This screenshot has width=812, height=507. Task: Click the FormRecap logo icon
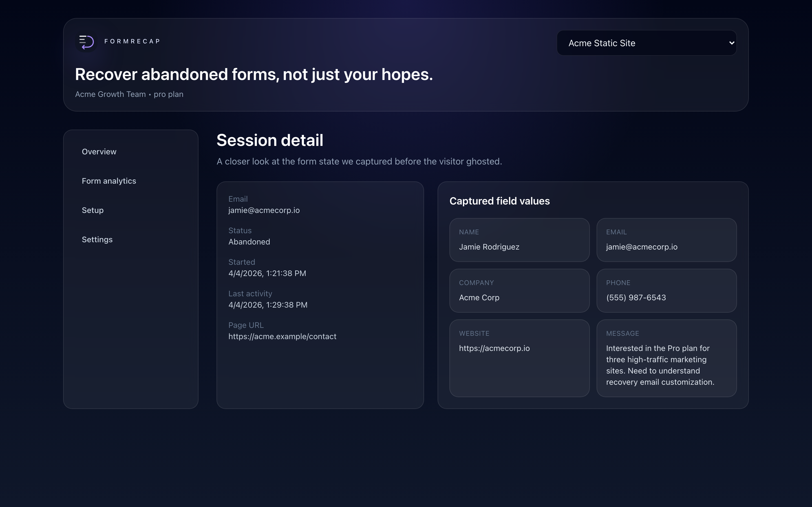[86, 42]
